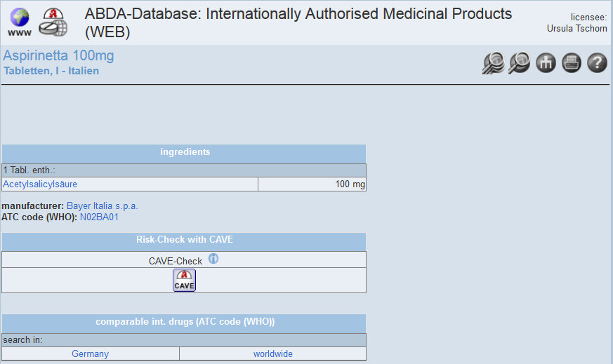Click the 'Risk-Check with CAVE' header
Screen dimensions: 613x364
[x=184, y=242]
